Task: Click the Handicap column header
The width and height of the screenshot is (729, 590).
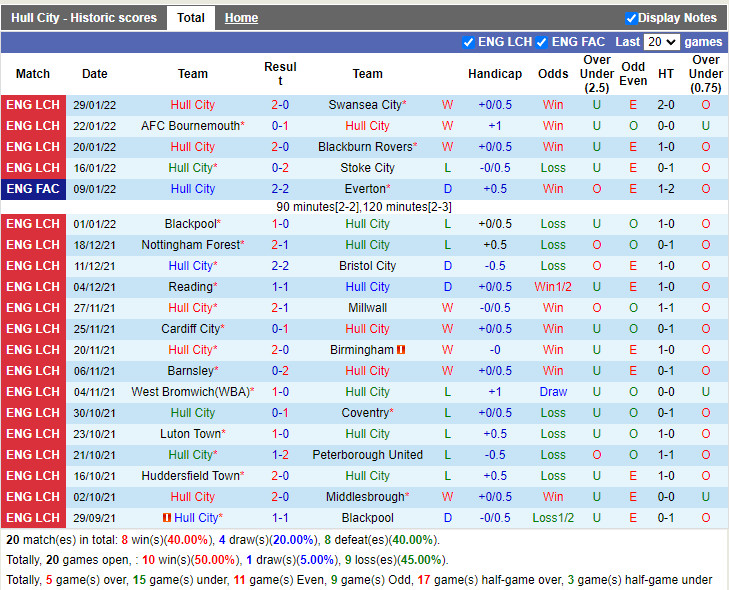Action: 494,74
